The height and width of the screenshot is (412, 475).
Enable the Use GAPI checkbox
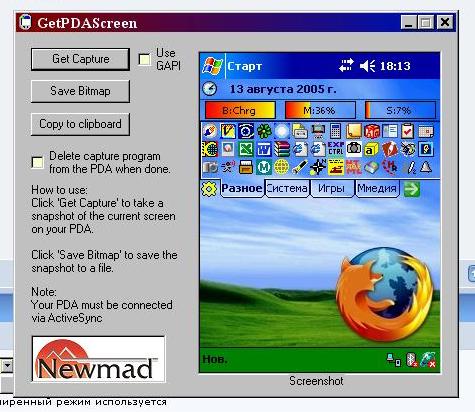145,60
